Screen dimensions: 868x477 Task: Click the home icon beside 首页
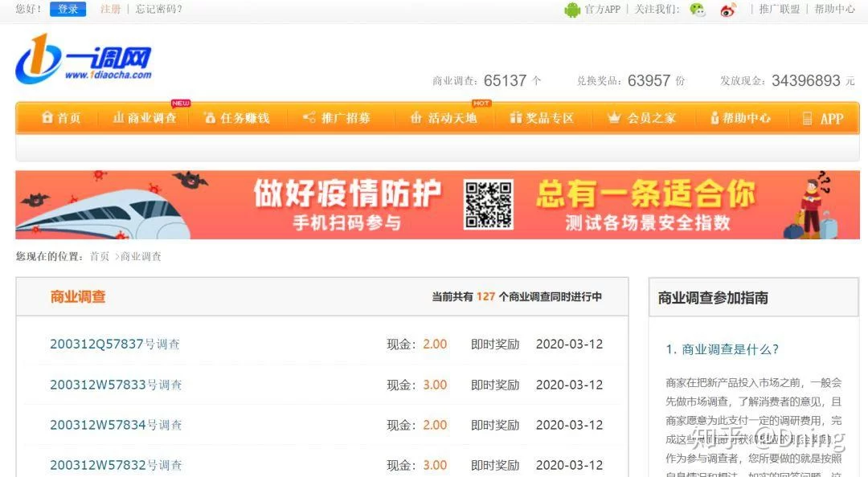[x=47, y=118]
